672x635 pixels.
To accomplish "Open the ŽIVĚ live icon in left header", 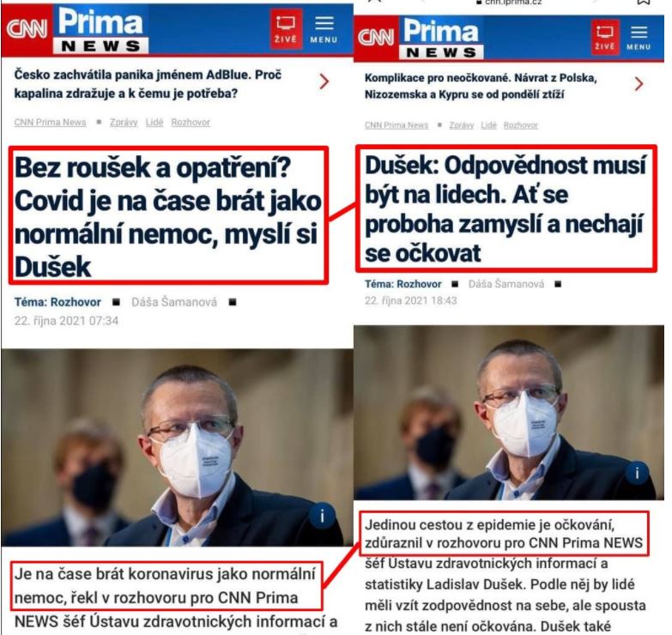I will tap(286, 28).
